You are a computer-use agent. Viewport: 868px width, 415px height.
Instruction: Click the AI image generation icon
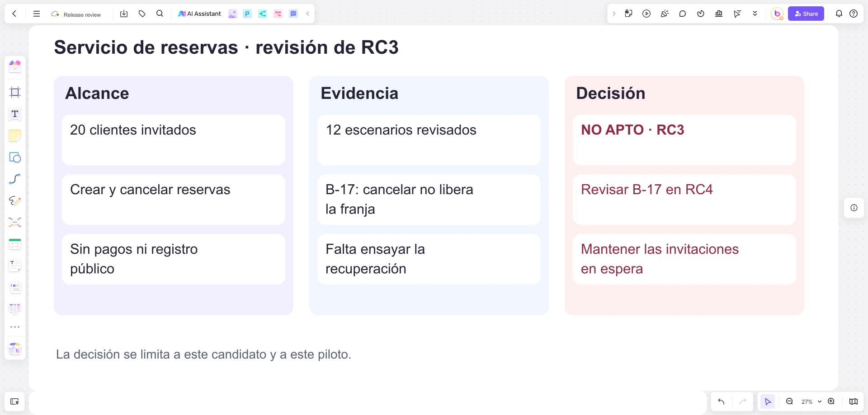tap(232, 14)
